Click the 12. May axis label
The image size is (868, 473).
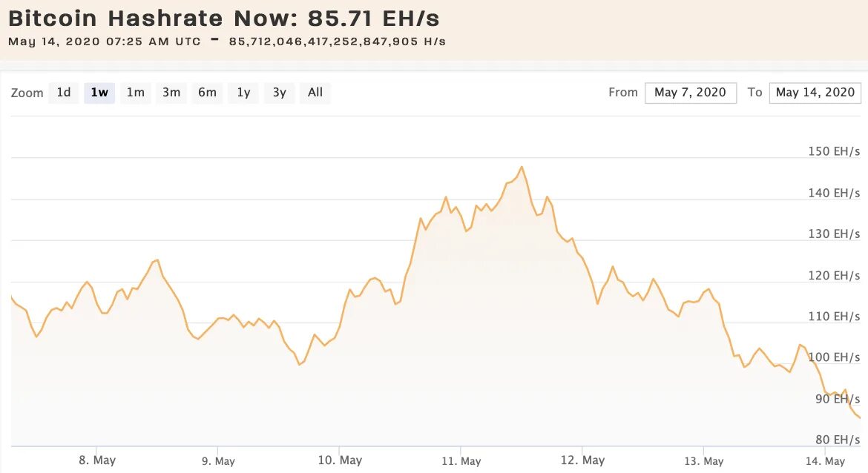point(582,460)
